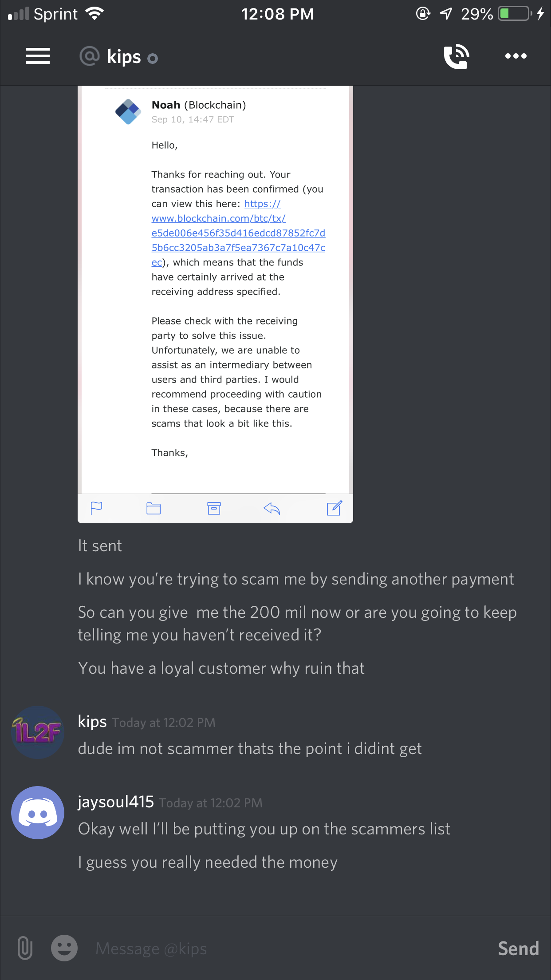Tap the flag icon in email screenshot
The height and width of the screenshot is (980, 551).
coord(96,508)
